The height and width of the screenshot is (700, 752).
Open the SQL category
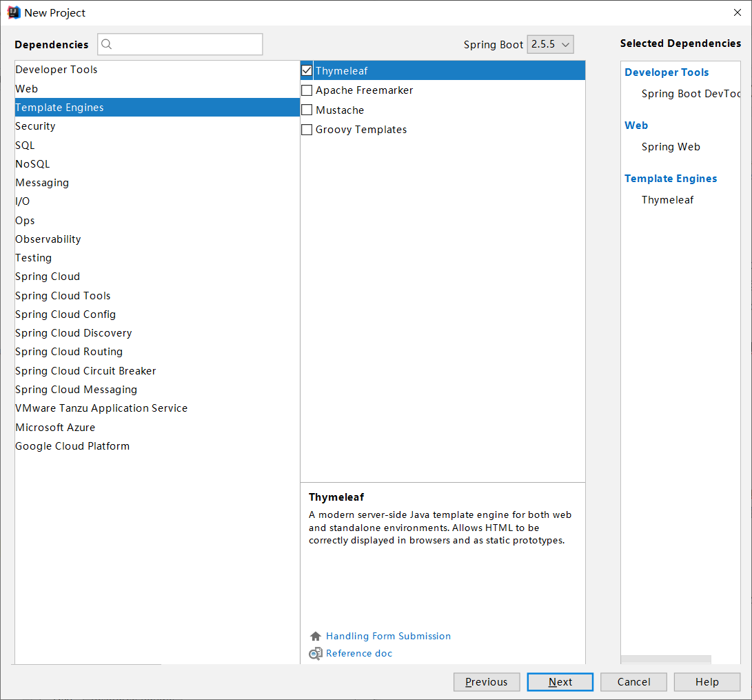click(157, 146)
